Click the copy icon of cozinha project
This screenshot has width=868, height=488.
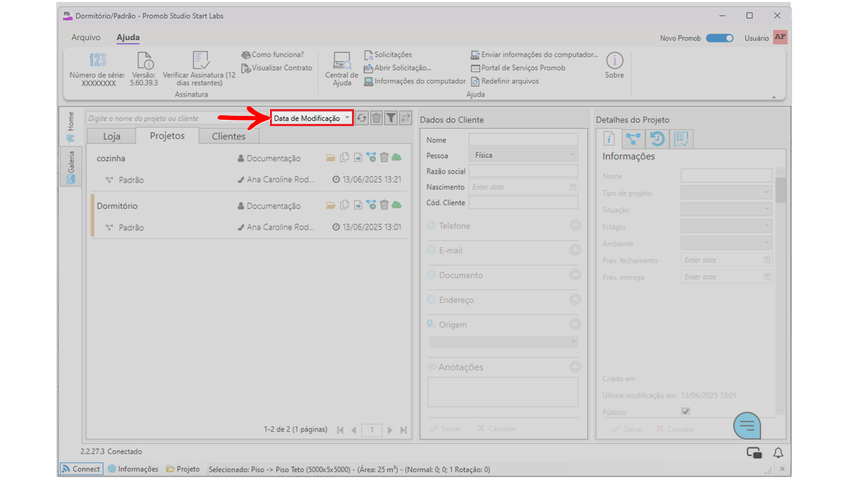click(344, 157)
